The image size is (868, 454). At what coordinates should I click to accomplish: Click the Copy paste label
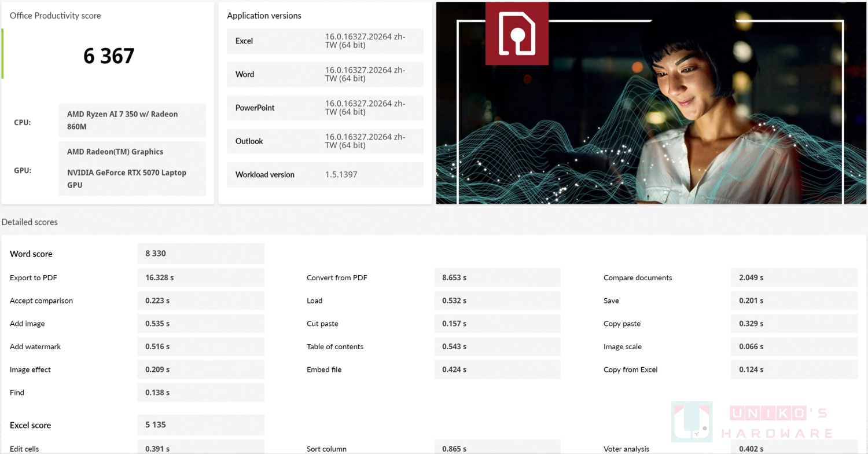coord(622,324)
